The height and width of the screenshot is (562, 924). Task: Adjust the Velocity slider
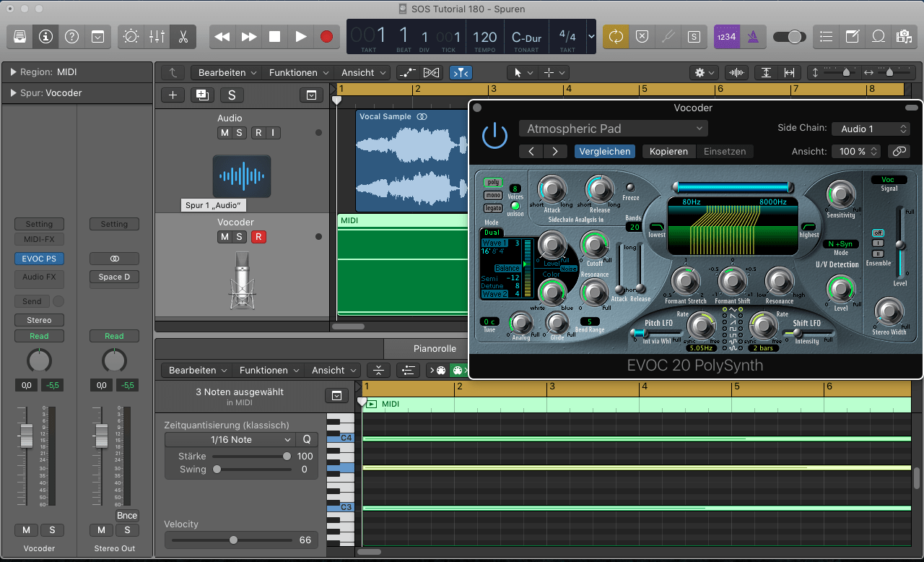(x=233, y=540)
